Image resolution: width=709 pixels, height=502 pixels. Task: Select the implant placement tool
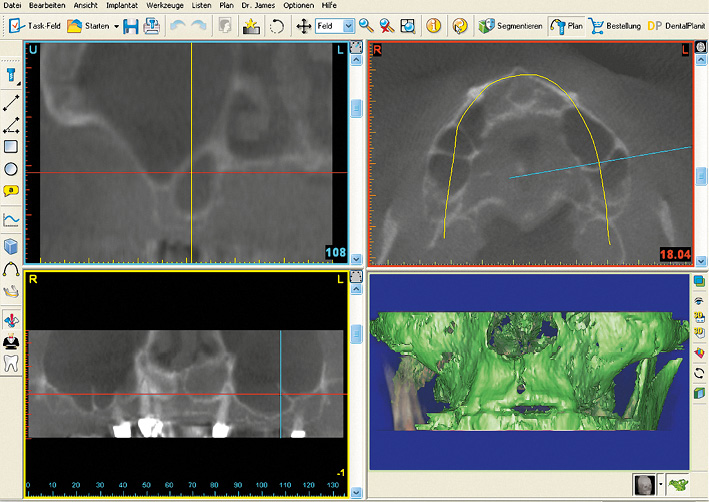pyautogui.click(x=11, y=74)
